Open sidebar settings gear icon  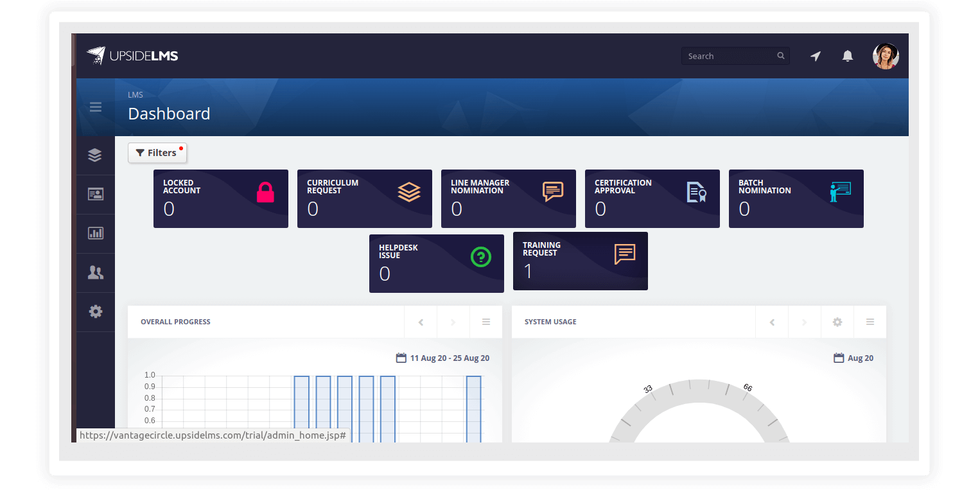[95, 311]
